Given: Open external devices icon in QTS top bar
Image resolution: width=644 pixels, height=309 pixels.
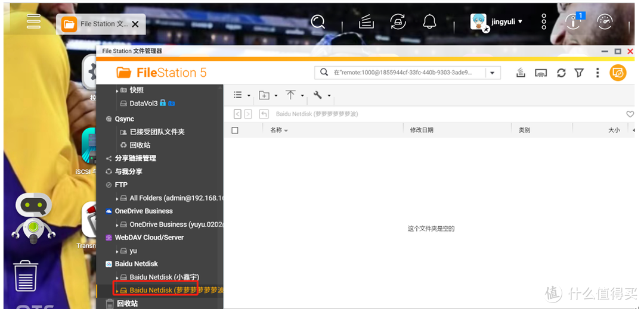Looking at the screenshot, I should pyautogui.click(x=398, y=21).
